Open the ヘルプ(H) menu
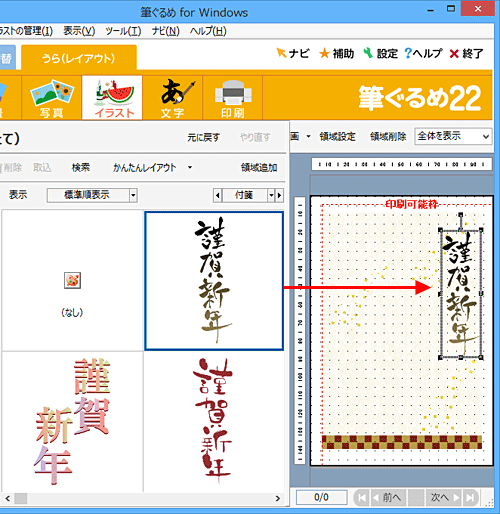Screen dimensions: 500x514 pyautogui.click(x=208, y=31)
